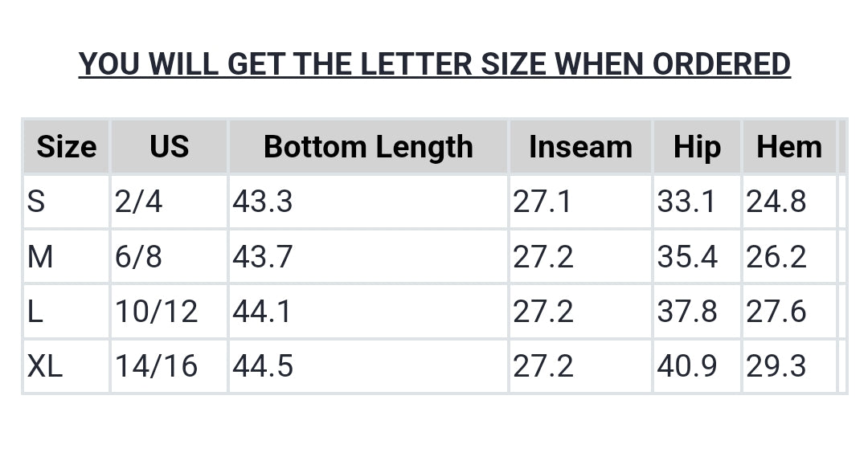Select the XL size row label

[x=45, y=366]
